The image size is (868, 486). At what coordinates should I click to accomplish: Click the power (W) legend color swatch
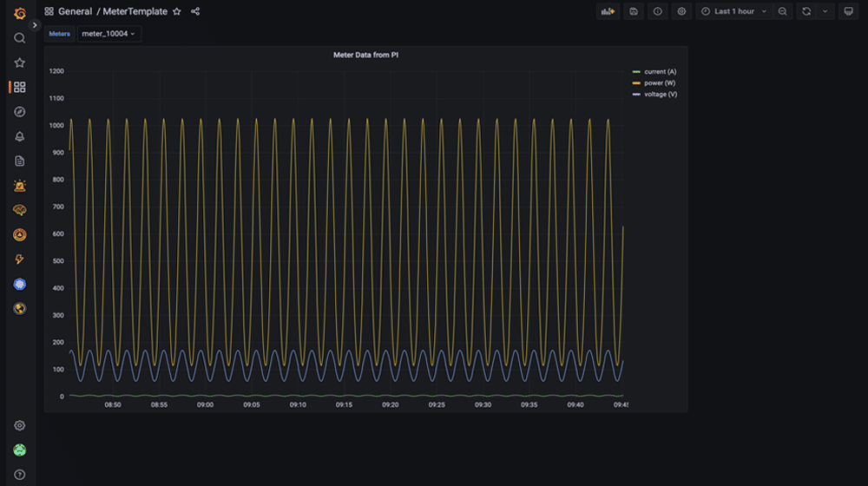coord(636,82)
